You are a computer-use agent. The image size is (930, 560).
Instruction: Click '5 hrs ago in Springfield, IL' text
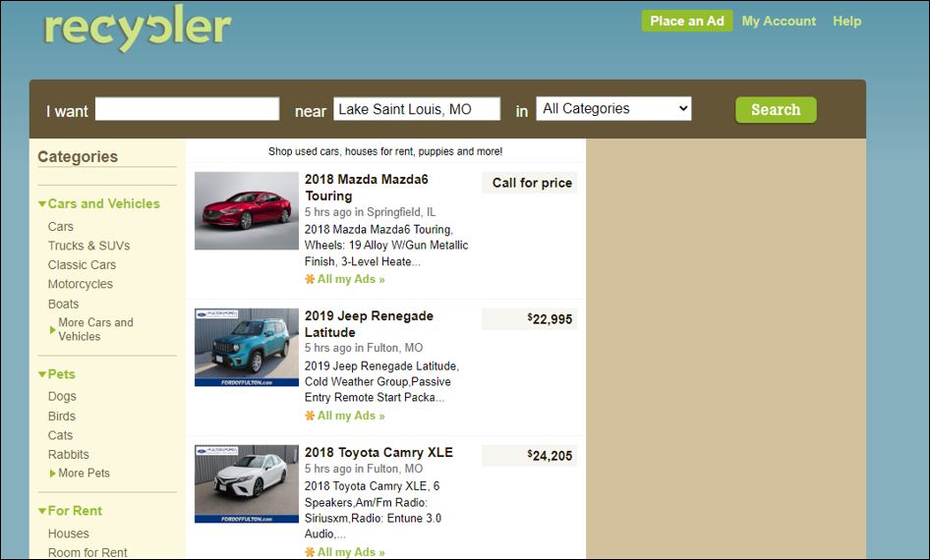point(370,212)
